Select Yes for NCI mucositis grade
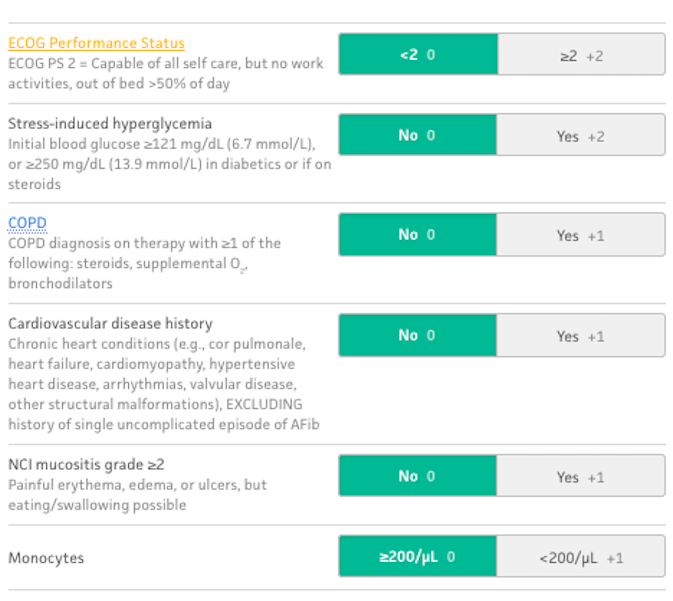The image size is (673, 601). click(581, 476)
